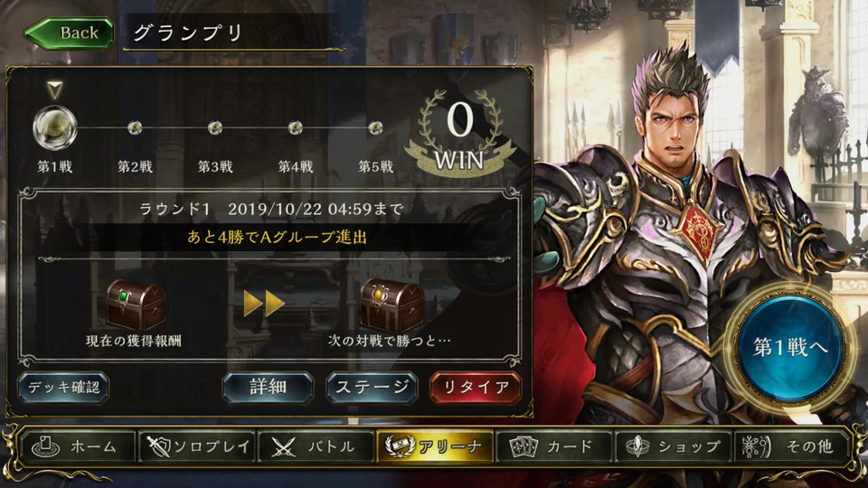The height and width of the screenshot is (488, 868).
Task: Open the ショップ shop tab
Action: [673, 446]
